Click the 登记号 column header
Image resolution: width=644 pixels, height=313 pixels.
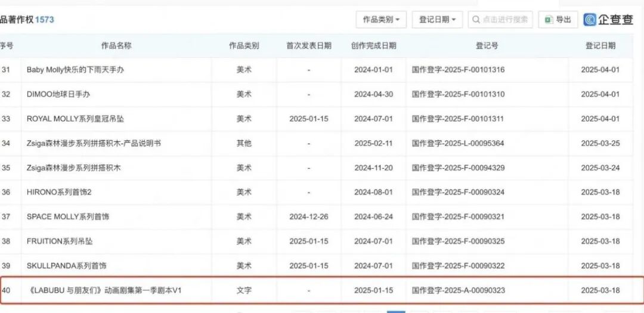tap(487, 45)
